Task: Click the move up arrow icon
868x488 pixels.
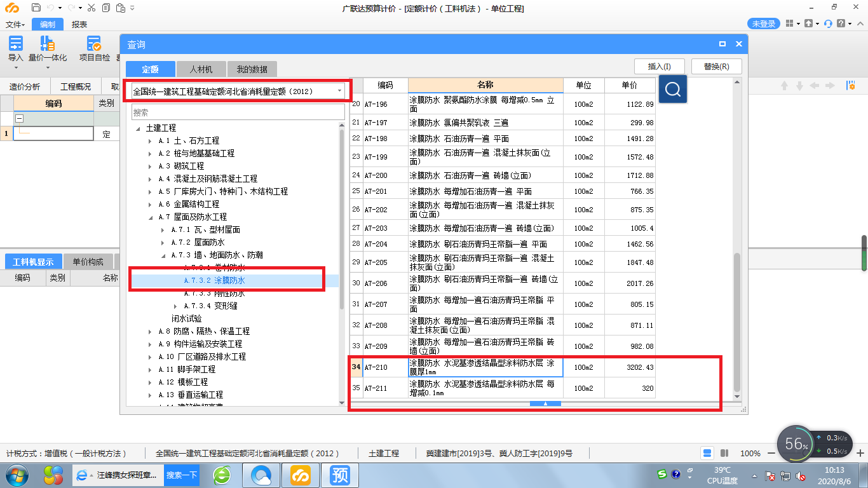Action: [x=785, y=86]
